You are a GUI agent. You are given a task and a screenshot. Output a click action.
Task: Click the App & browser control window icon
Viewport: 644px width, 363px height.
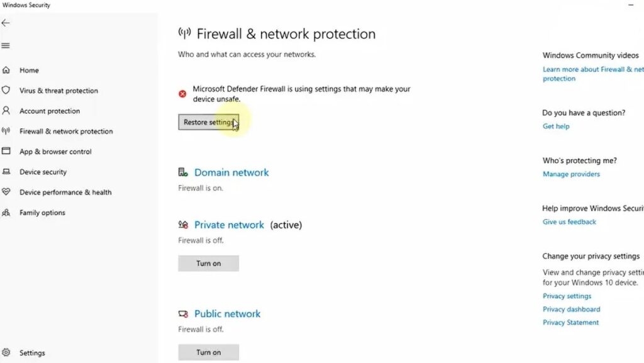point(6,152)
